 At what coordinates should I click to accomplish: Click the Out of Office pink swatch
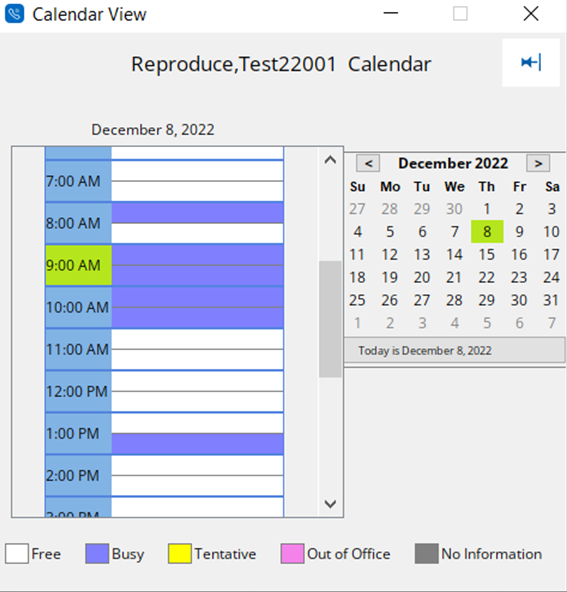tap(292, 553)
